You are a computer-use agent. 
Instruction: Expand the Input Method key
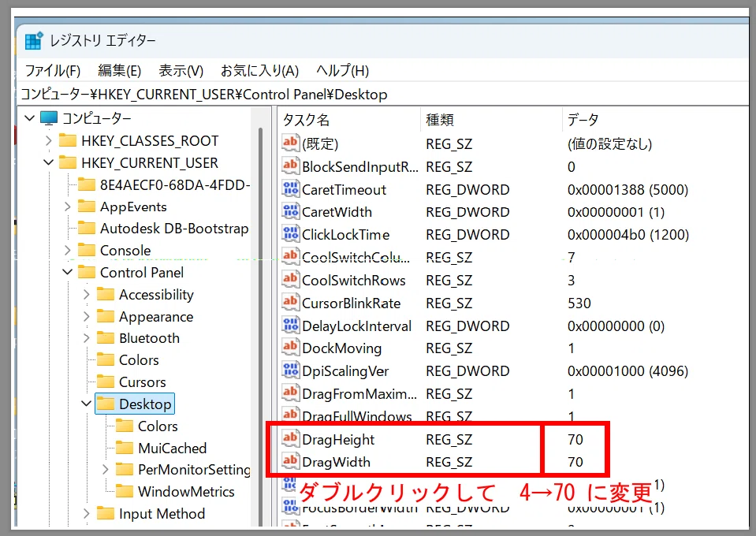[x=86, y=514]
